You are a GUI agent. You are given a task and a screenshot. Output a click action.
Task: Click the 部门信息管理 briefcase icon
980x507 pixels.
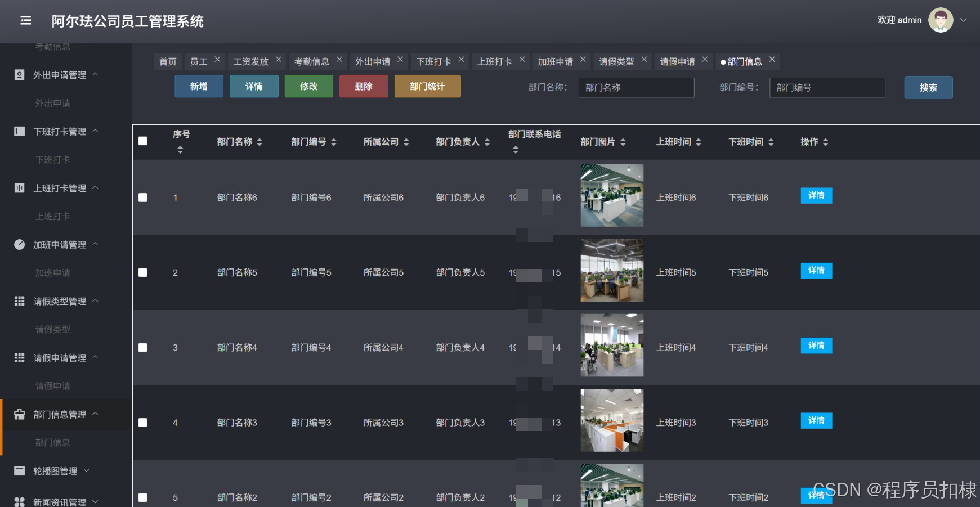19,414
